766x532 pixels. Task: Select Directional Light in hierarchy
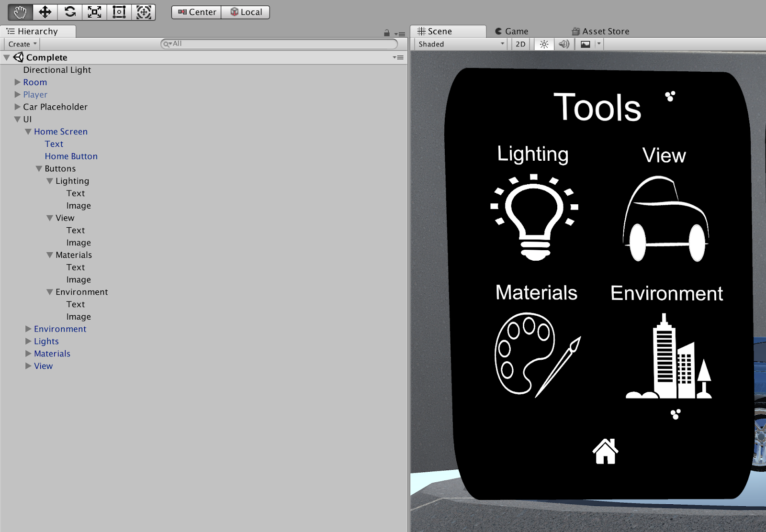coord(57,70)
